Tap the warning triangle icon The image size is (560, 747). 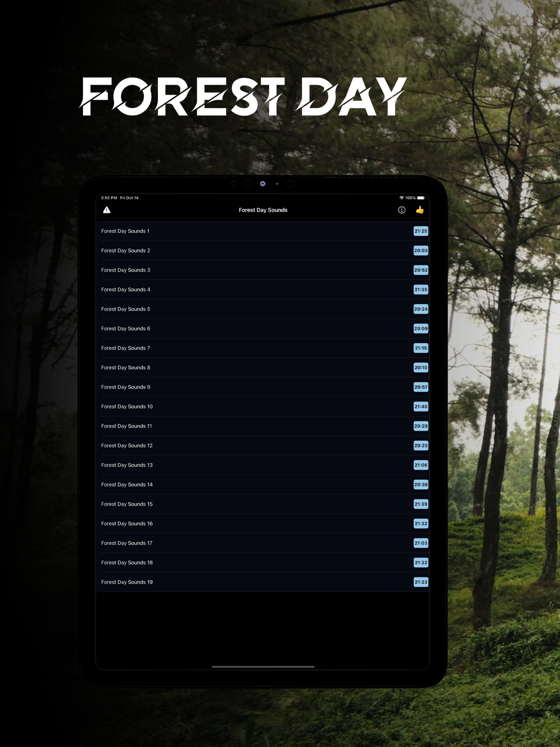(106, 210)
